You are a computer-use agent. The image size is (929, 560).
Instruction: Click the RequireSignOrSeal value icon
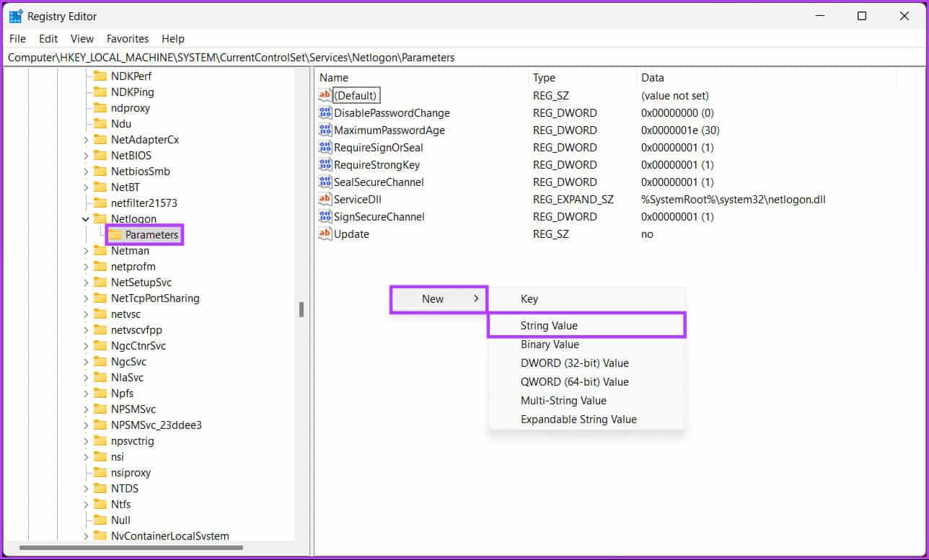coord(325,147)
